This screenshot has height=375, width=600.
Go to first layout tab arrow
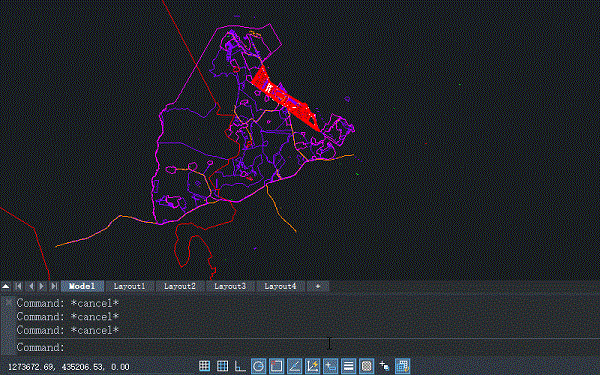point(18,286)
